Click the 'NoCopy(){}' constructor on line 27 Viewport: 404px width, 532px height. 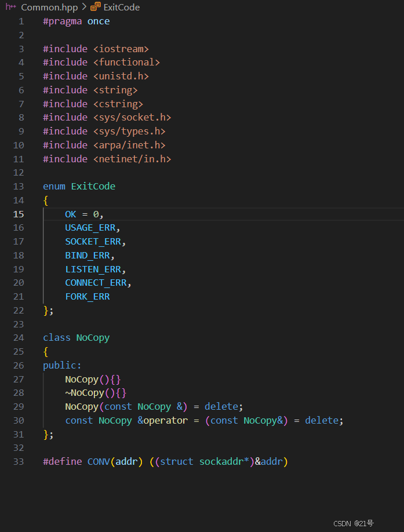click(93, 380)
